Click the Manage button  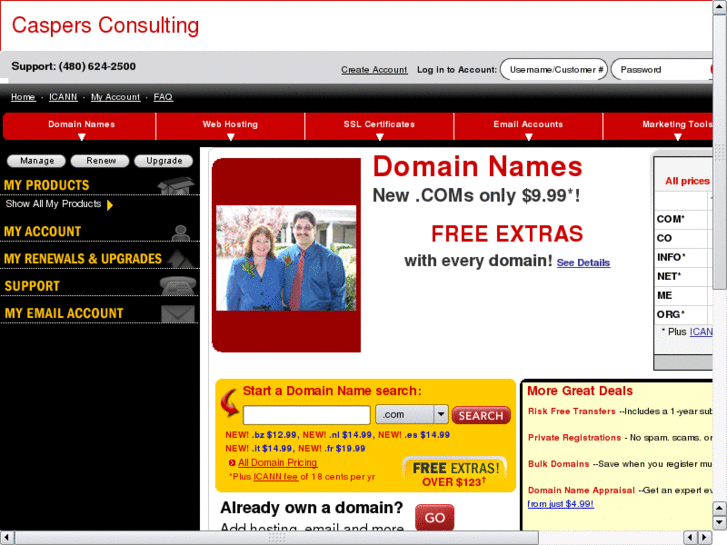[x=37, y=160]
